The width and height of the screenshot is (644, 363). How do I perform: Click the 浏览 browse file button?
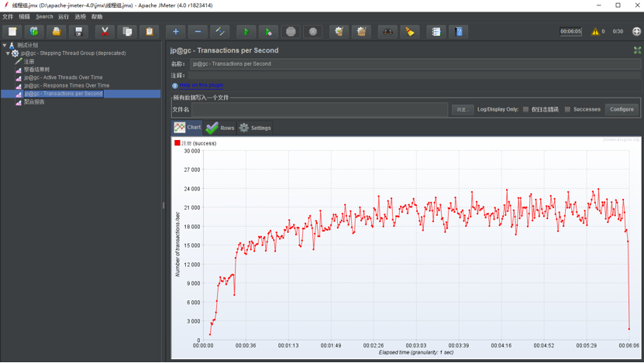[x=463, y=109]
